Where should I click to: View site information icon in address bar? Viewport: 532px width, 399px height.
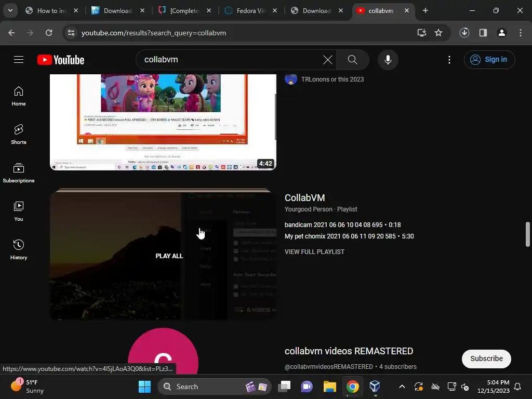(x=71, y=33)
